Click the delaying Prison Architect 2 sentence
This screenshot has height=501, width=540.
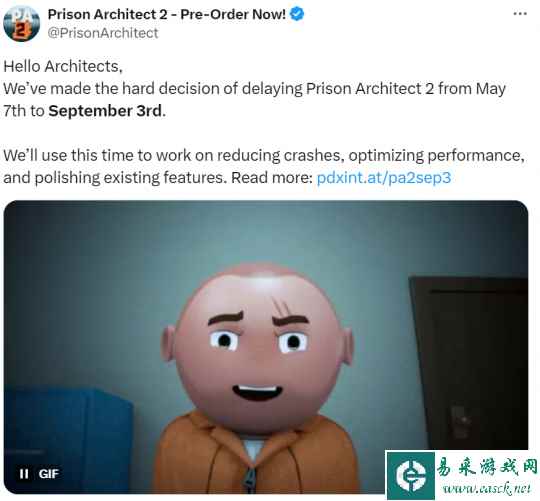tap(255, 100)
